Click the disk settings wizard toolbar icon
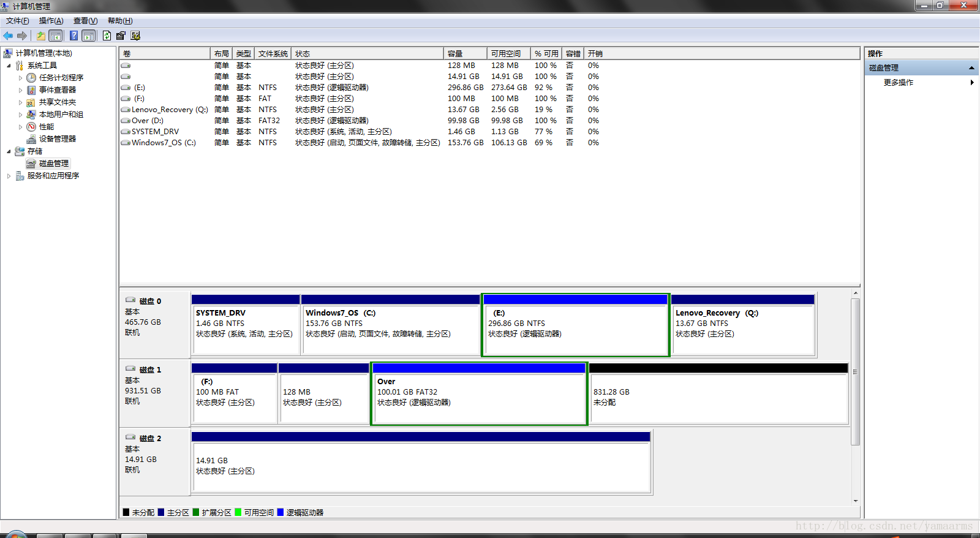Screen dimensions: 980x538 [135, 36]
